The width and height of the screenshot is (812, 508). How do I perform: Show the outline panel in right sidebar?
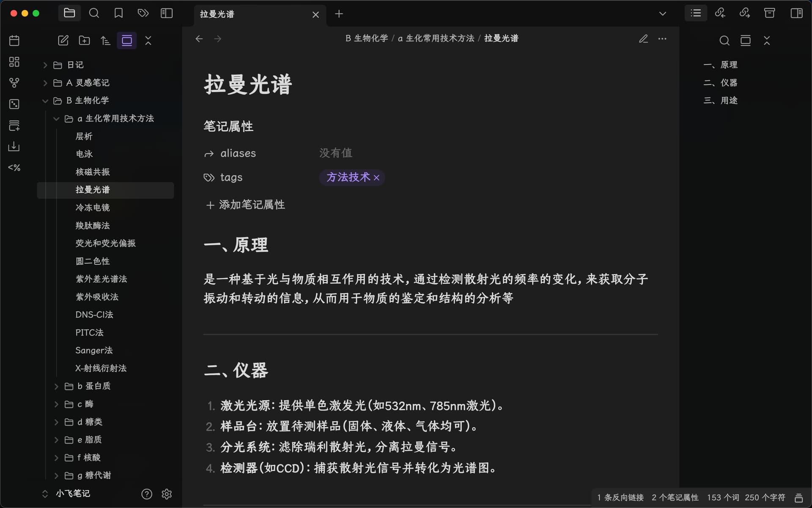[696, 14]
